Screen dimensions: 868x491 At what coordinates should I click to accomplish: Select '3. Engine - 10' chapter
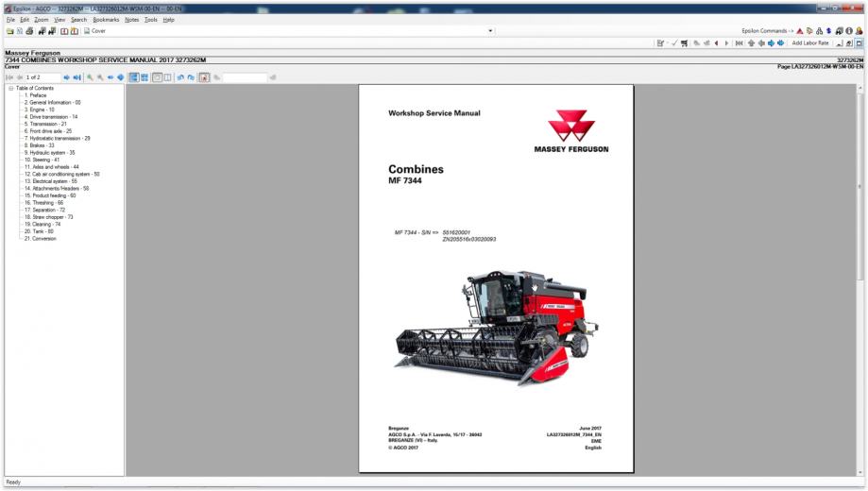40,110
